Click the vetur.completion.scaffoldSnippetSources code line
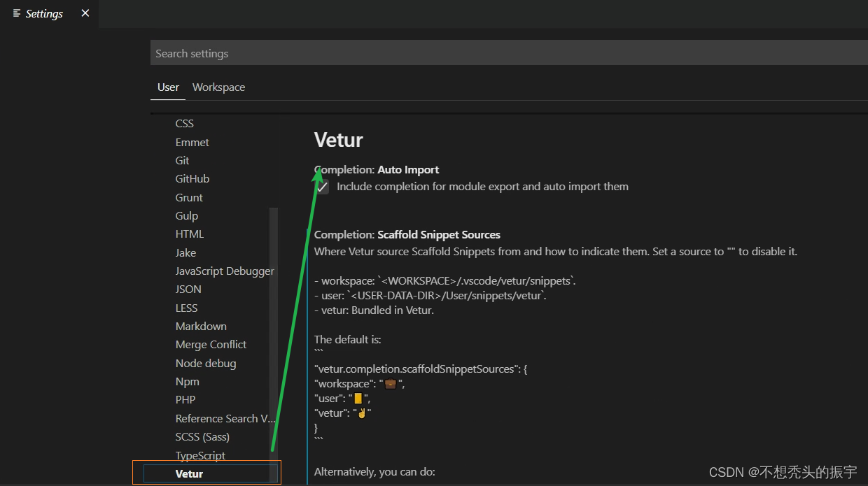This screenshot has height=486, width=868. coord(421,369)
